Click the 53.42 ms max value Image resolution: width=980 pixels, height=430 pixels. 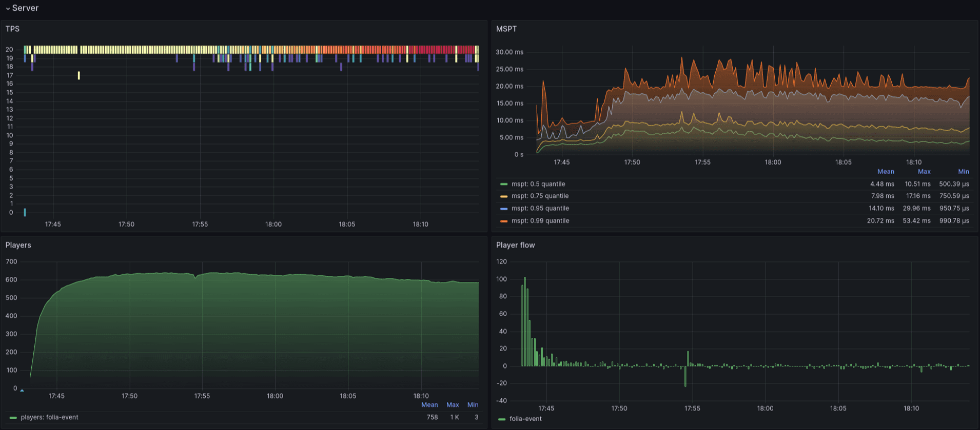pos(917,220)
